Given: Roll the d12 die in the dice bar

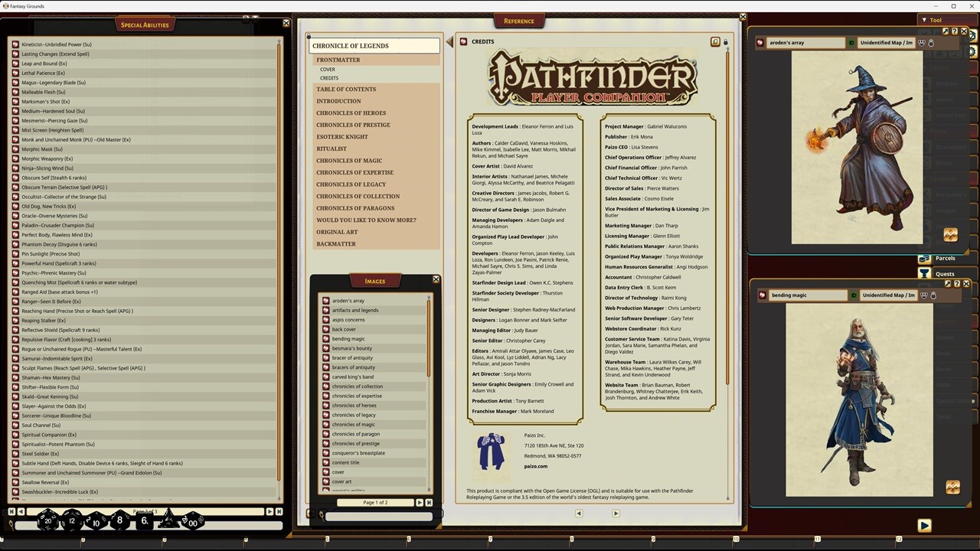Looking at the screenshot, I should coord(71,522).
